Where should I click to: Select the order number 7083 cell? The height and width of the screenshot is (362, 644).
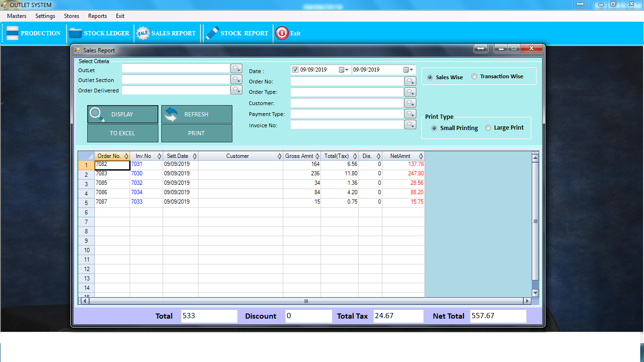coord(112,174)
